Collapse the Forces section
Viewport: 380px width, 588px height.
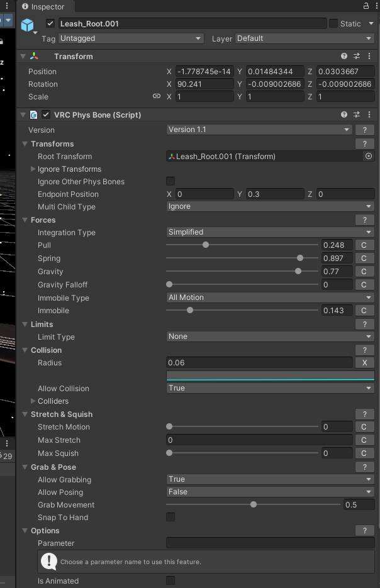pyautogui.click(x=25, y=219)
